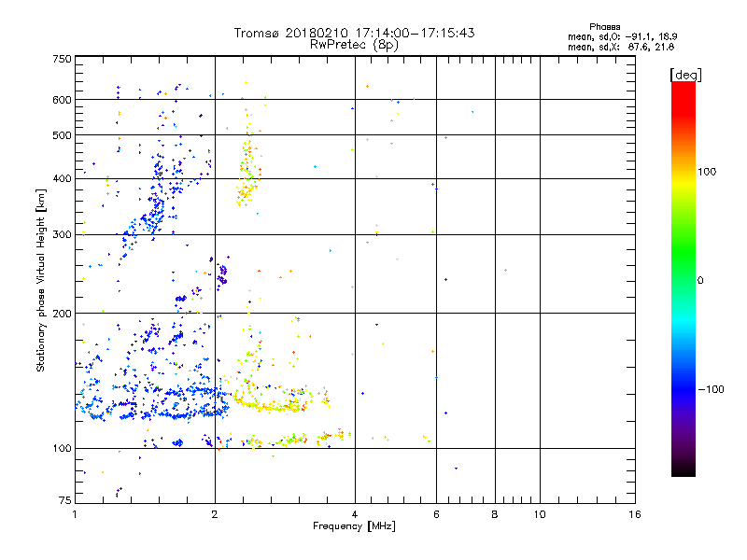The height and width of the screenshot is (560, 747).
Task: Click the colorbar label '0'
Action: [700, 281]
